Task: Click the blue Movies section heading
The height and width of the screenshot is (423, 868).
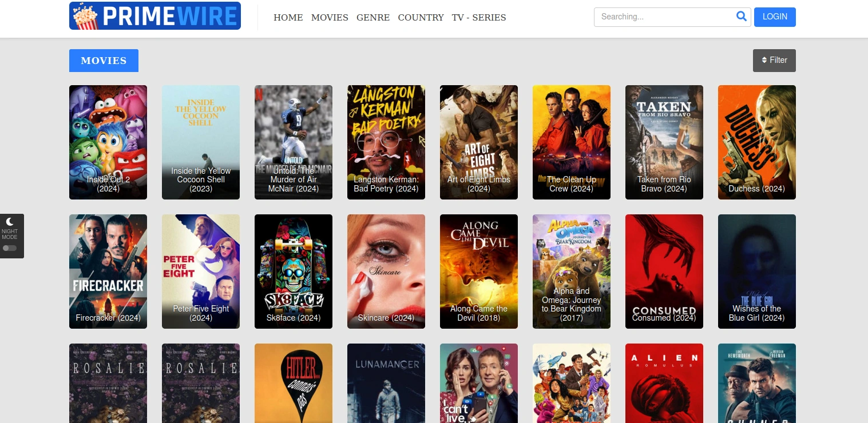Action: tap(104, 61)
